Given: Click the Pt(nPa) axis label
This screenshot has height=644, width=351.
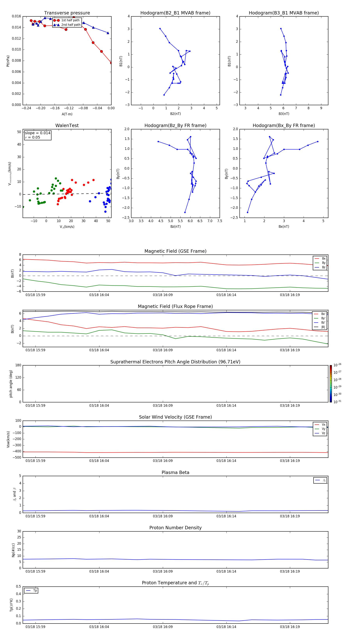Looking at the screenshot, I should [x=8, y=61].
